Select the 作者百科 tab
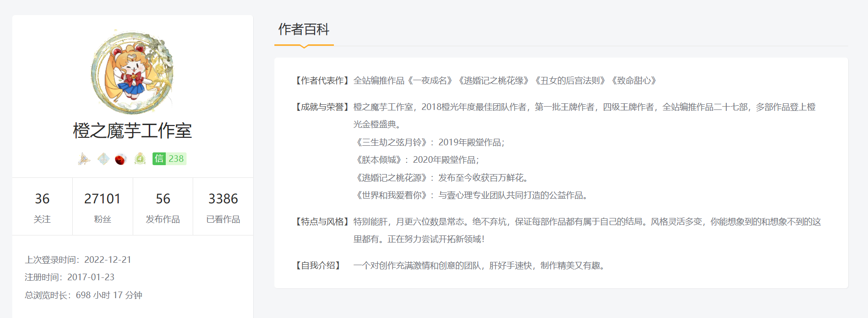This screenshot has height=318, width=868. (x=304, y=30)
